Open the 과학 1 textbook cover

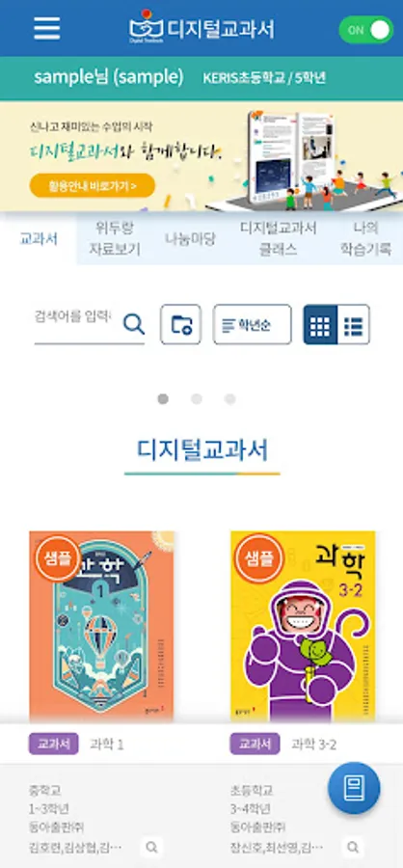101,627
